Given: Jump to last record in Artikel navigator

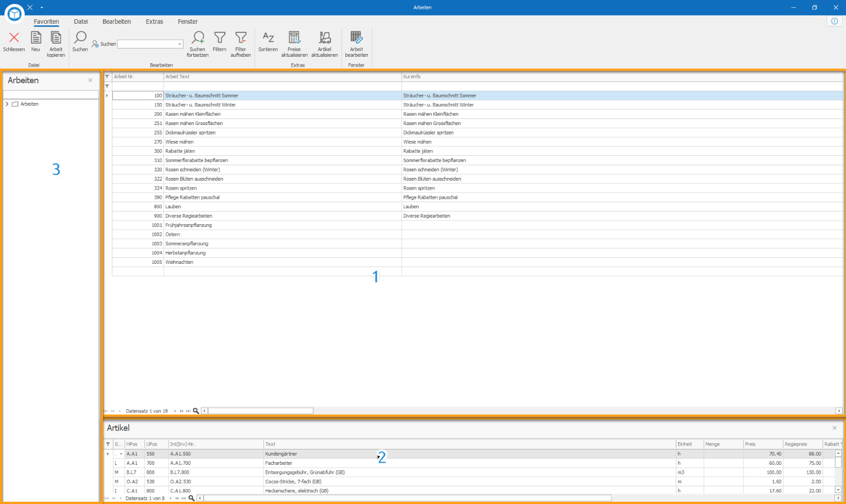Looking at the screenshot, I should point(184,498).
